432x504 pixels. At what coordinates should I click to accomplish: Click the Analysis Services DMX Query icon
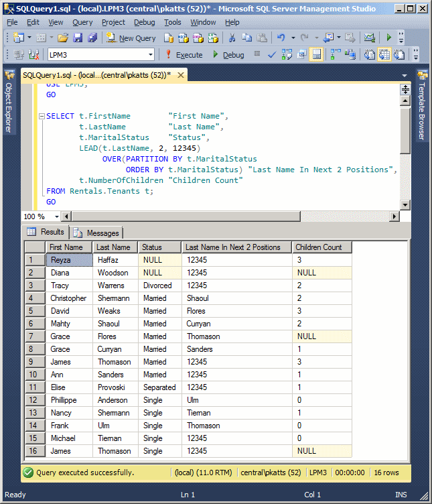[x=198, y=38]
